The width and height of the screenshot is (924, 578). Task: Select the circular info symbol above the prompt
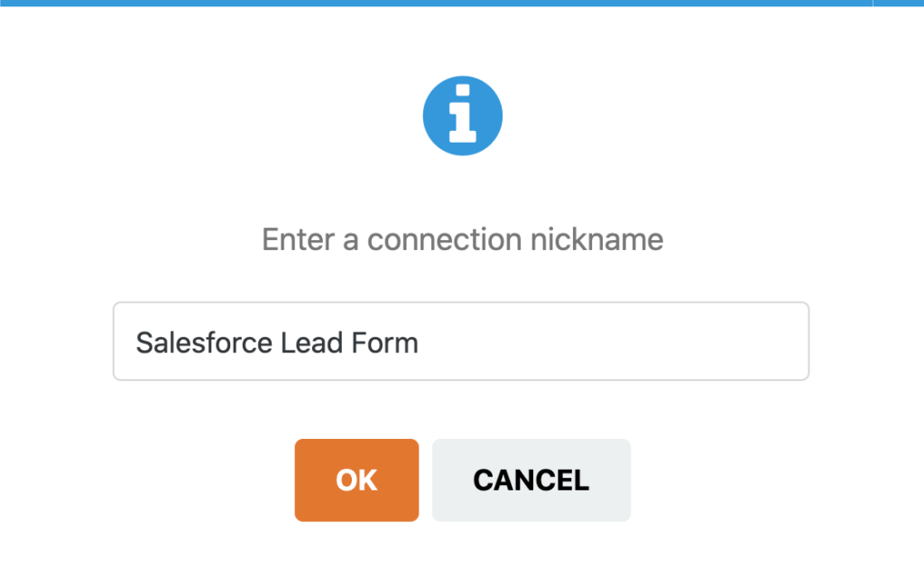tap(463, 115)
